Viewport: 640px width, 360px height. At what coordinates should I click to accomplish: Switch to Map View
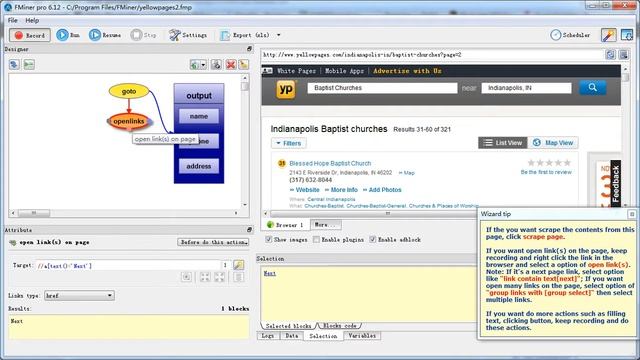(x=553, y=143)
